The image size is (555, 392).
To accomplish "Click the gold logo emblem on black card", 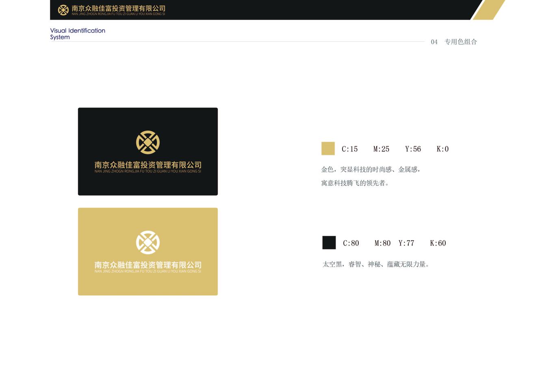I will 148,142.
